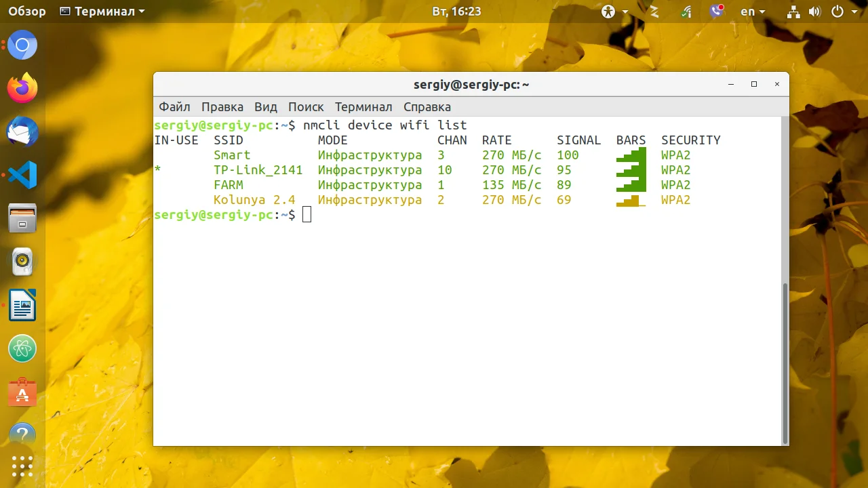Open the accessibility menu in top bar
Image resolution: width=868 pixels, height=488 pixels.
coord(614,12)
